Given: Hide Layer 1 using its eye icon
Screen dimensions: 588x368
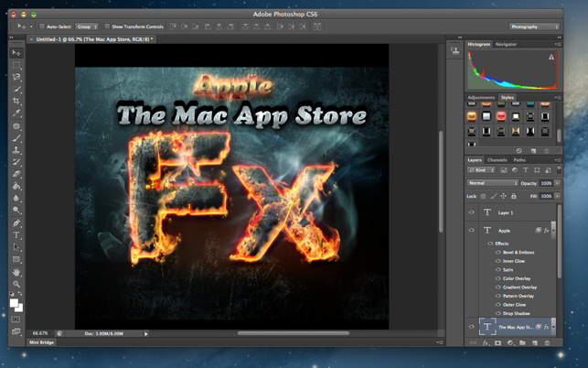Looking at the screenshot, I should [x=471, y=212].
